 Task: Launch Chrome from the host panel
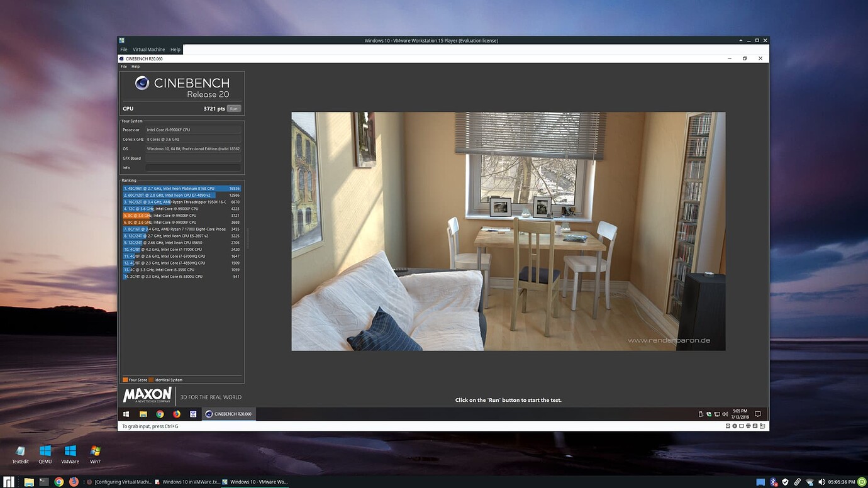(x=59, y=482)
